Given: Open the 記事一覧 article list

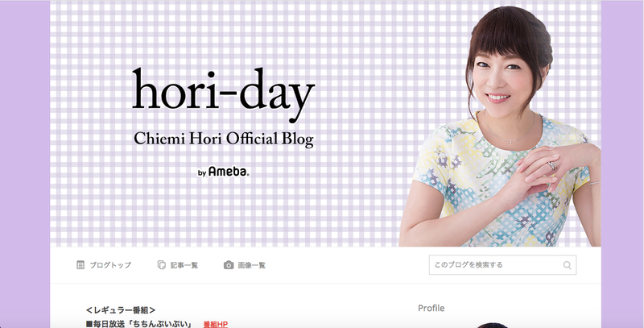Looking at the screenshot, I should [184, 265].
